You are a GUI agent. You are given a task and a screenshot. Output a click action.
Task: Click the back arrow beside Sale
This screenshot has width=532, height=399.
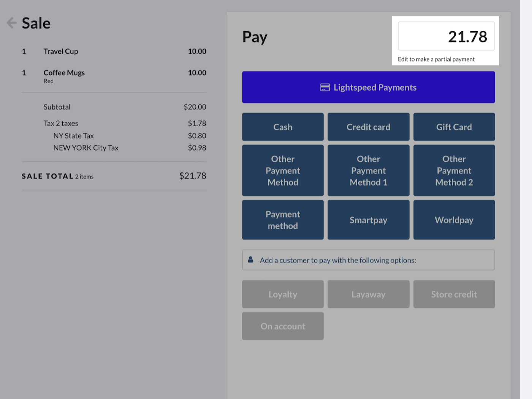point(11,23)
